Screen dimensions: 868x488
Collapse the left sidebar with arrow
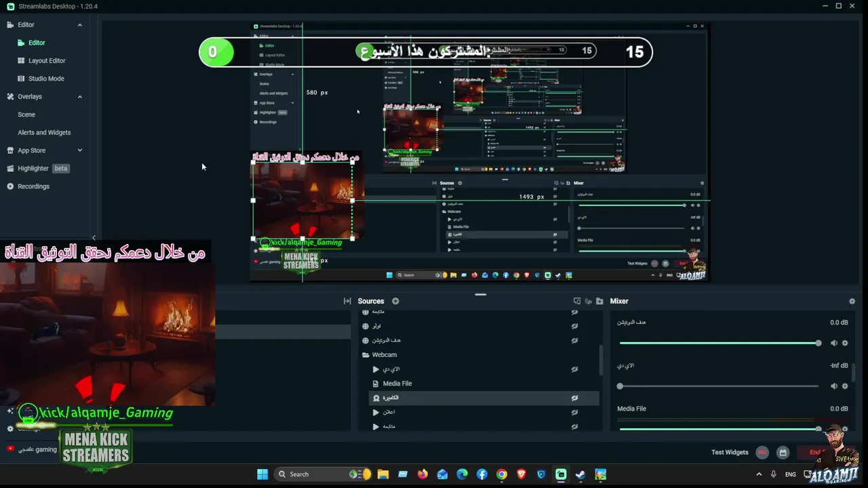click(x=94, y=237)
